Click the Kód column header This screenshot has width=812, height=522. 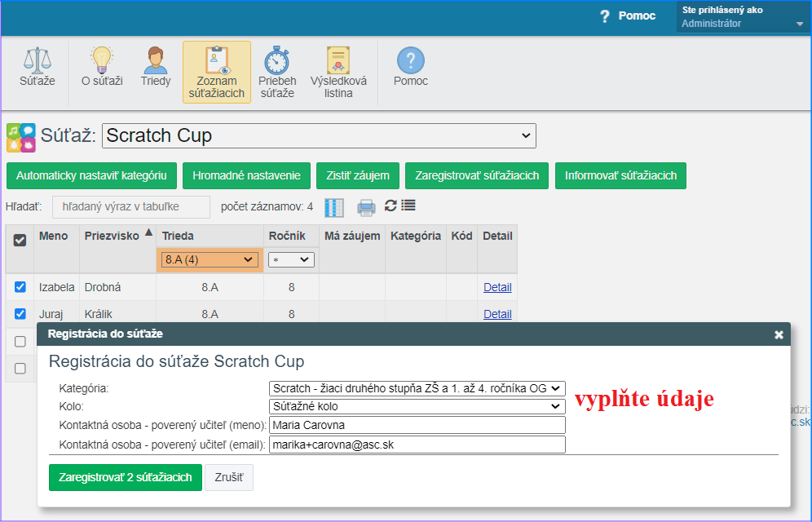point(461,236)
